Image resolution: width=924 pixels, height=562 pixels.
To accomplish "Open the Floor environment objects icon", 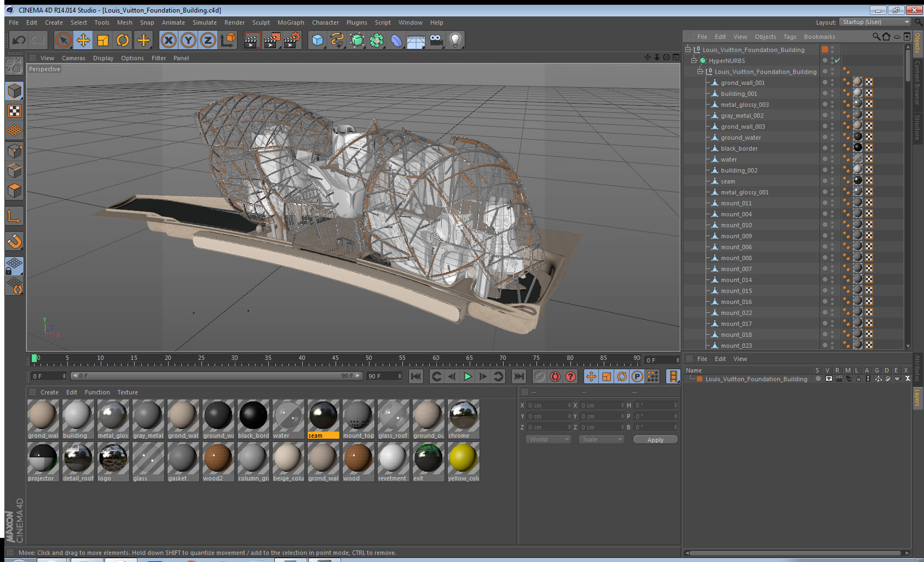I will (416, 40).
